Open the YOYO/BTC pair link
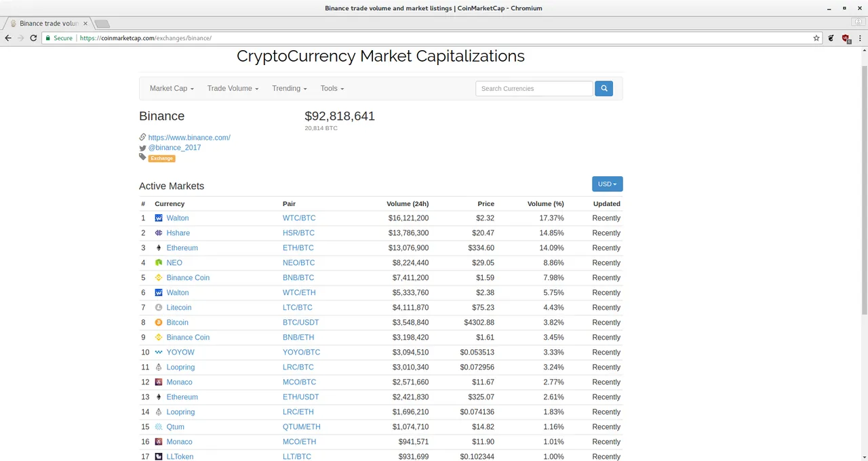The height and width of the screenshot is (461, 868). [x=301, y=353]
